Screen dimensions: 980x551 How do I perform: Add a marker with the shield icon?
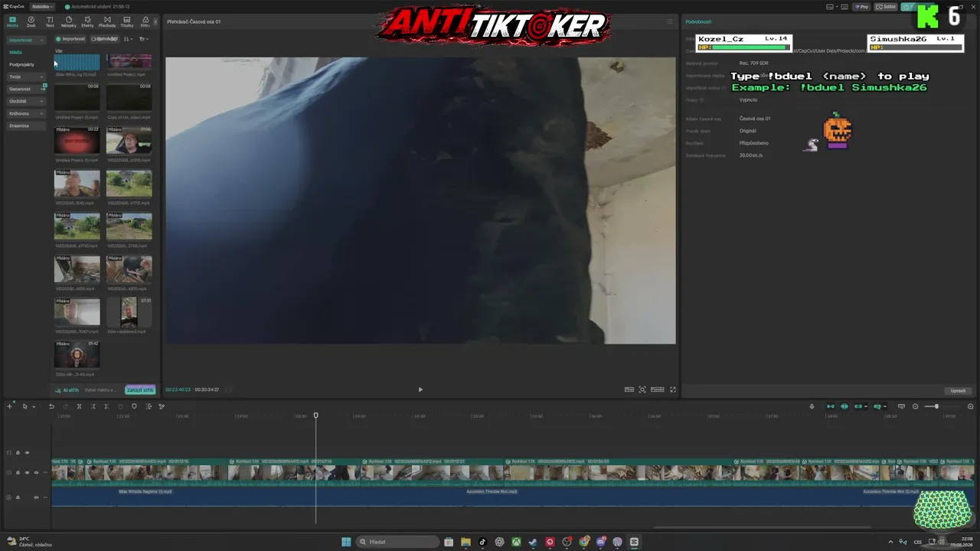coord(134,406)
